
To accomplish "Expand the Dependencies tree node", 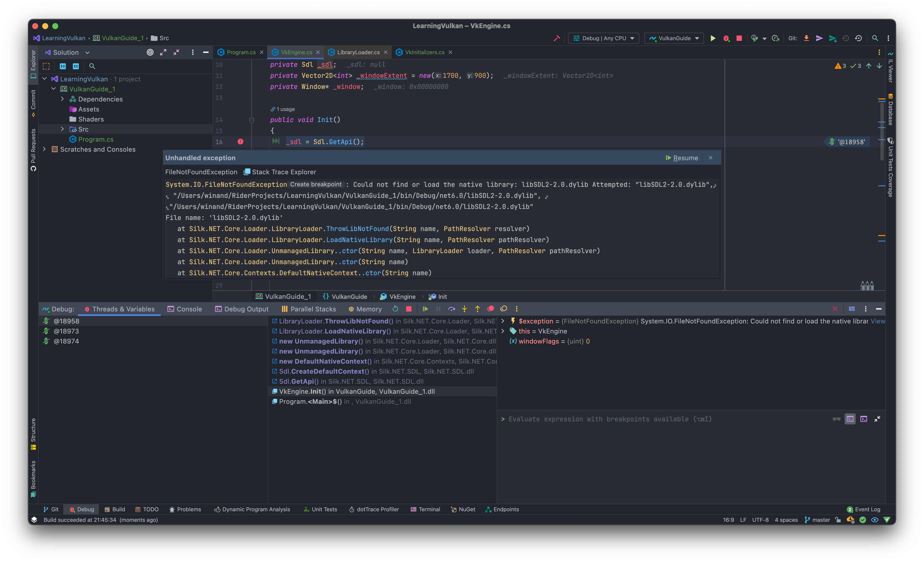I will click(63, 99).
